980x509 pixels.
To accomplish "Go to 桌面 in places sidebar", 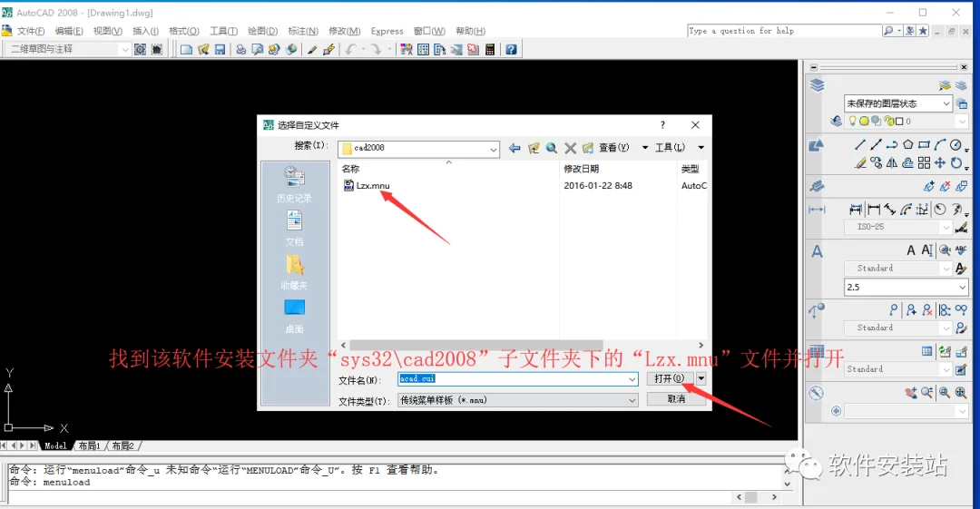I will click(294, 317).
